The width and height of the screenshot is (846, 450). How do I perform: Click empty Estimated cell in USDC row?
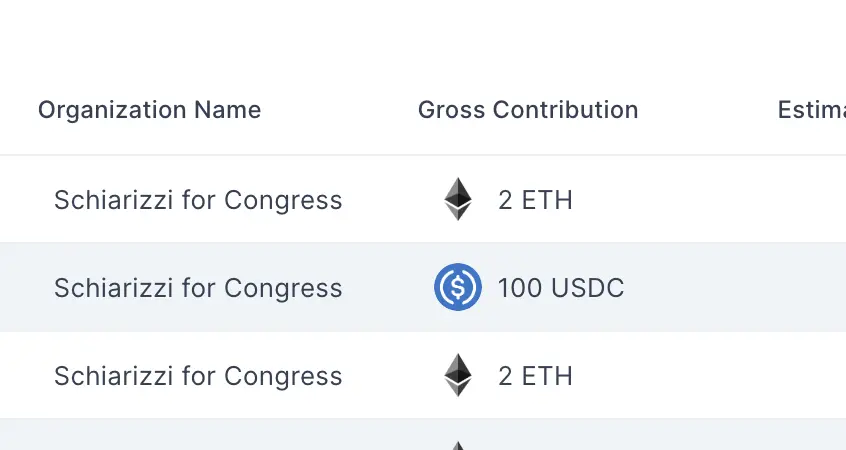(x=810, y=288)
